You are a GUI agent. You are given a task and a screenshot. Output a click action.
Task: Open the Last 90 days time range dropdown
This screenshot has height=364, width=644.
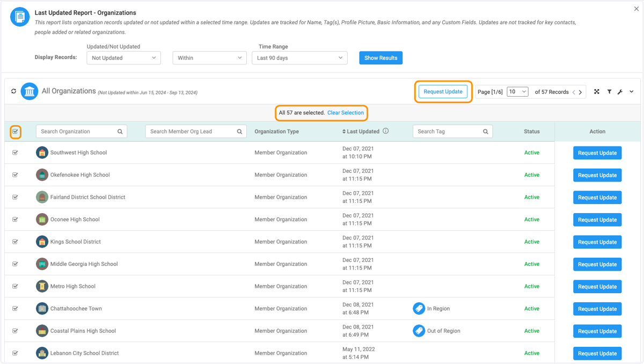point(299,58)
